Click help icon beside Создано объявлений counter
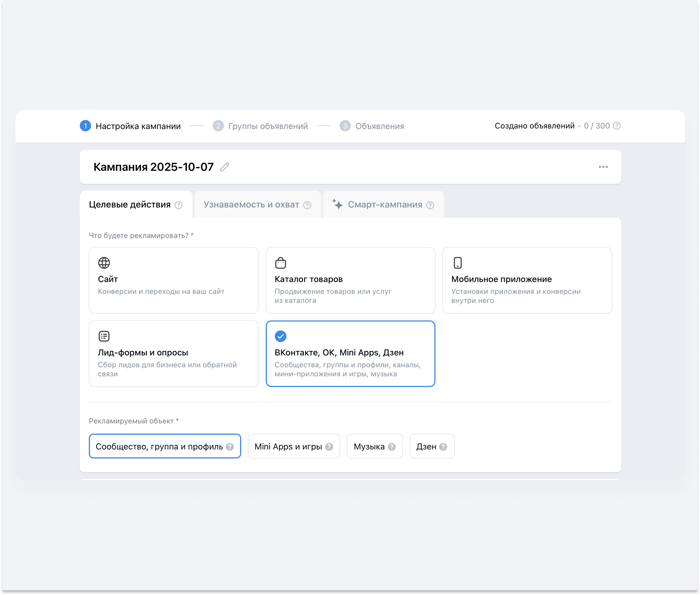Screen dimensions: 700x595 (x=617, y=126)
